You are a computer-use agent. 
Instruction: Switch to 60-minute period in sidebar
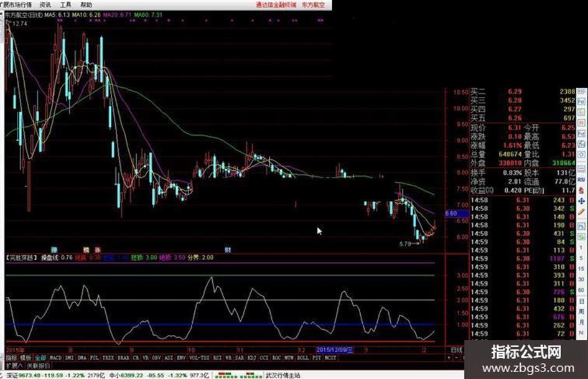tap(581, 291)
